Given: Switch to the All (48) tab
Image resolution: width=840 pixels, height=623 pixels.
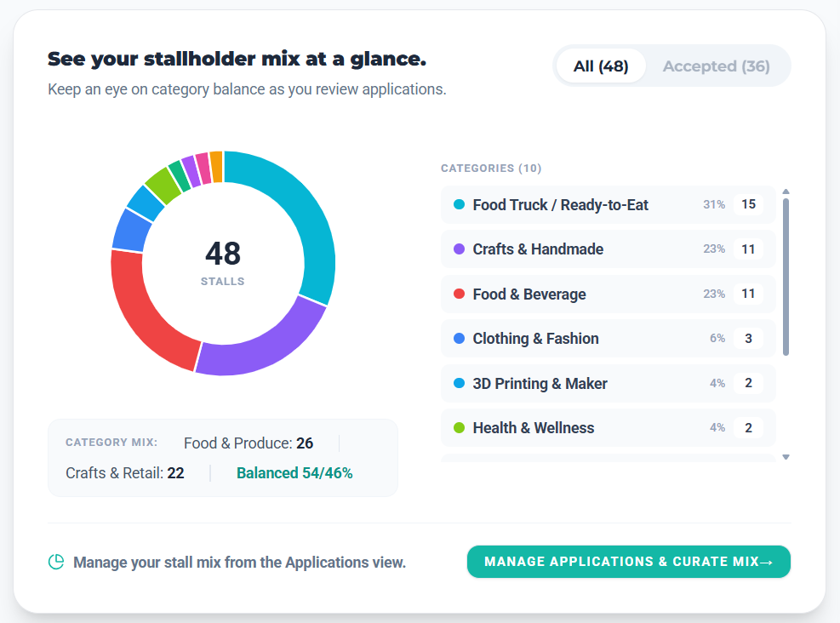Looking at the screenshot, I should click(x=601, y=66).
